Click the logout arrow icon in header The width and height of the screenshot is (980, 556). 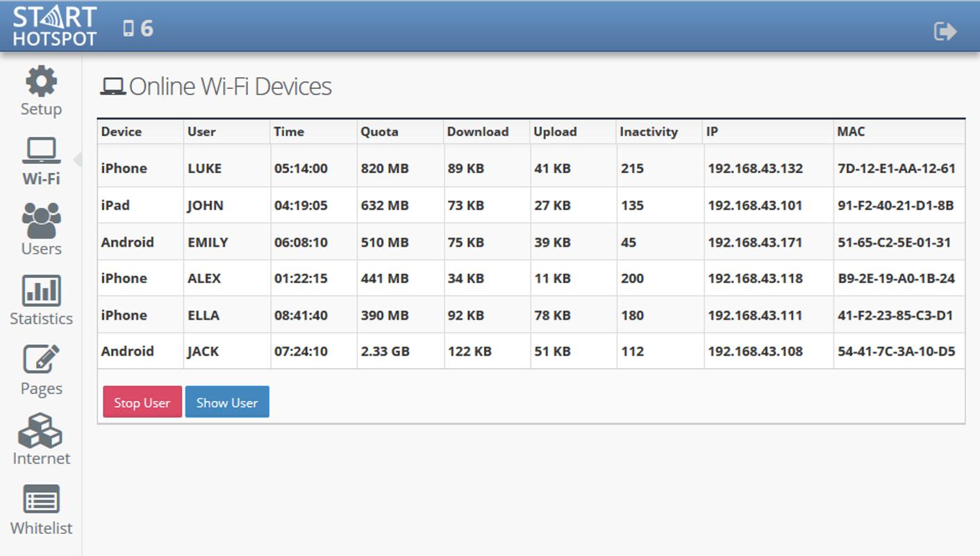pos(945,31)
